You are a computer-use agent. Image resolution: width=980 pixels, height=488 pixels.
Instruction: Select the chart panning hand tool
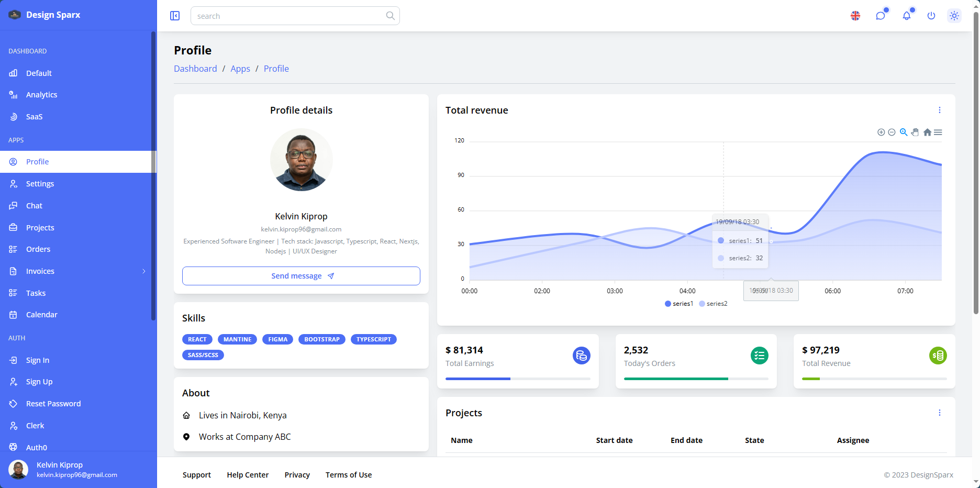[915, 132]
